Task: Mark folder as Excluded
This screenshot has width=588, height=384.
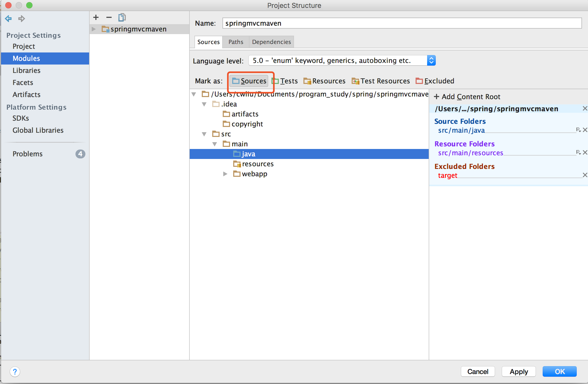Action: pos(435,81)
